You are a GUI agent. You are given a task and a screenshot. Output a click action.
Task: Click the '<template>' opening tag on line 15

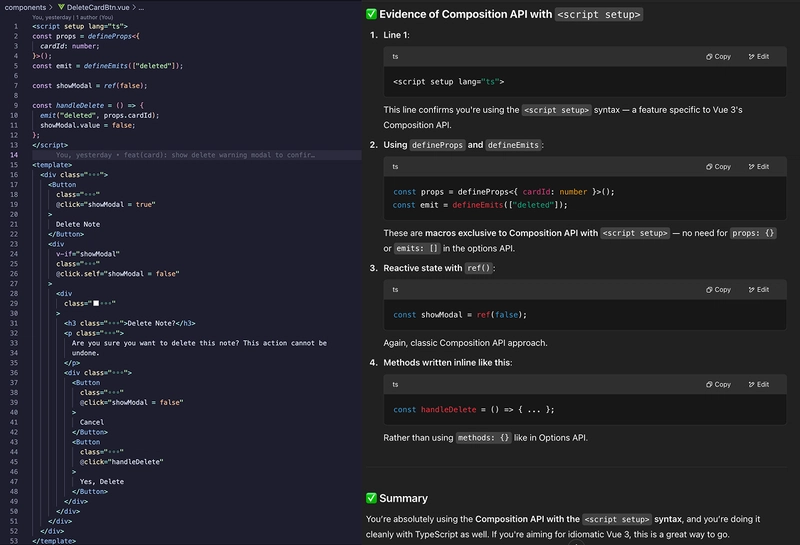click(52, 165)
